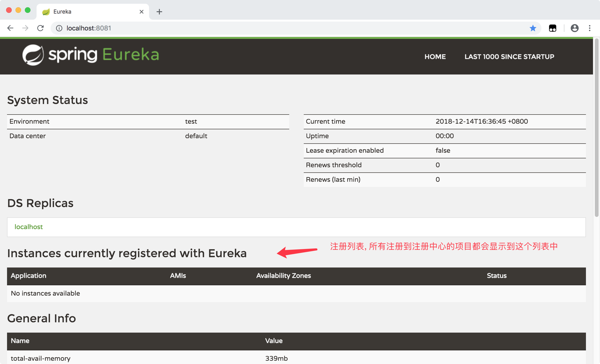Toggle the blue bookmark star
This screenshot has height=364, width=600.
coord(533,28)
